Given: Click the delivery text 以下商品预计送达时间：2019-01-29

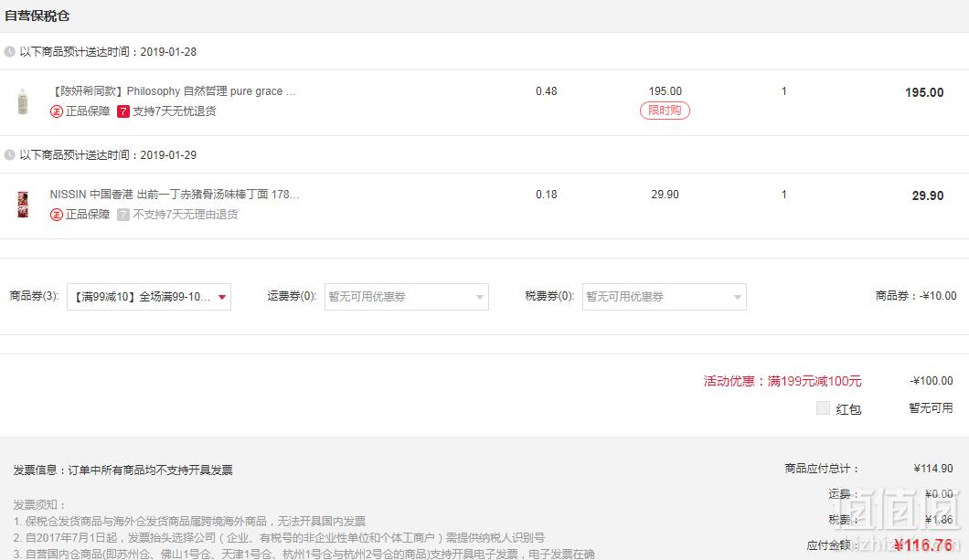Looking at the screenshot, I should click(108, 155).
